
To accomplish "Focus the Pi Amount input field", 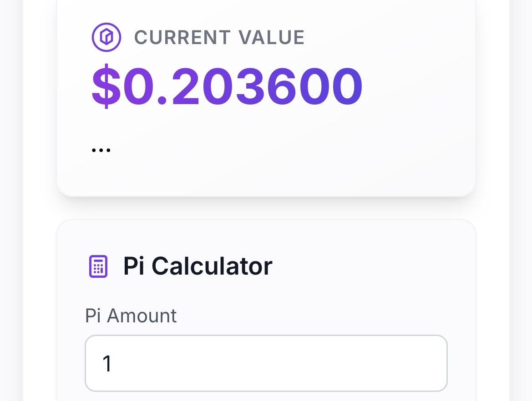I will [266, 363].
